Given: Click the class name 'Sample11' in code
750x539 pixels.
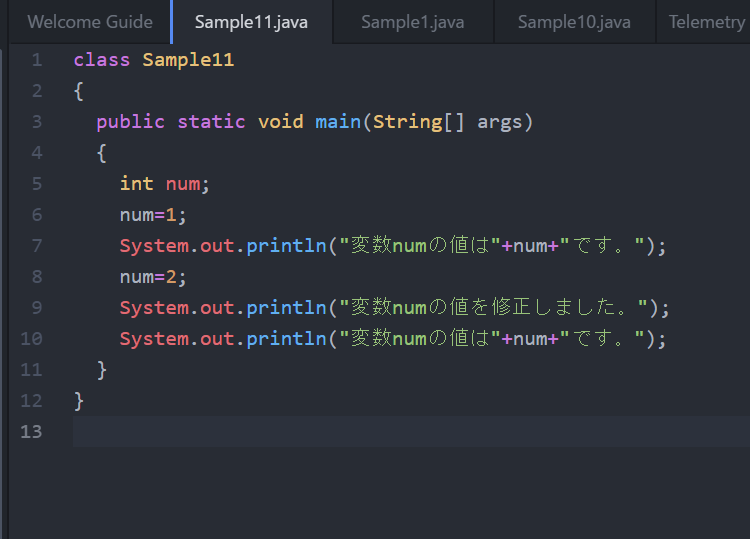Looking at the screenshot, I should click(188, 60).
